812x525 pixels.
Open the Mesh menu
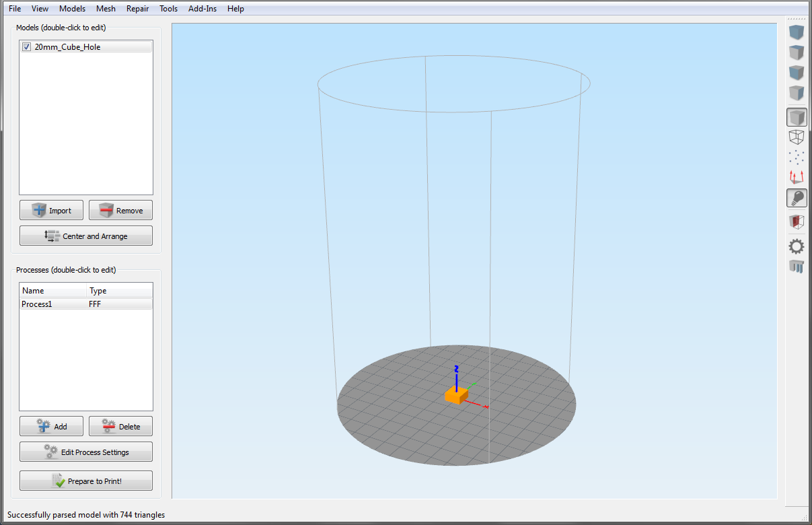click(106, 9)
